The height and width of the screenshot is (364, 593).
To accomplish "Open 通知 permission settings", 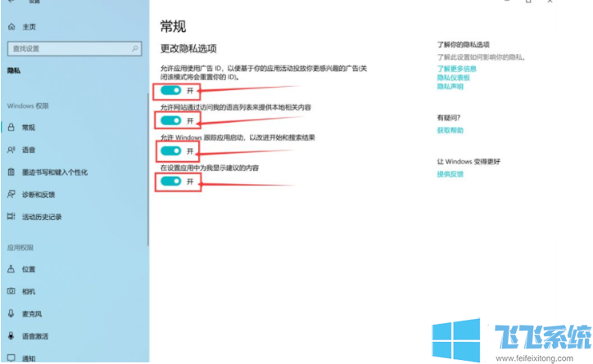I will 29,358.
